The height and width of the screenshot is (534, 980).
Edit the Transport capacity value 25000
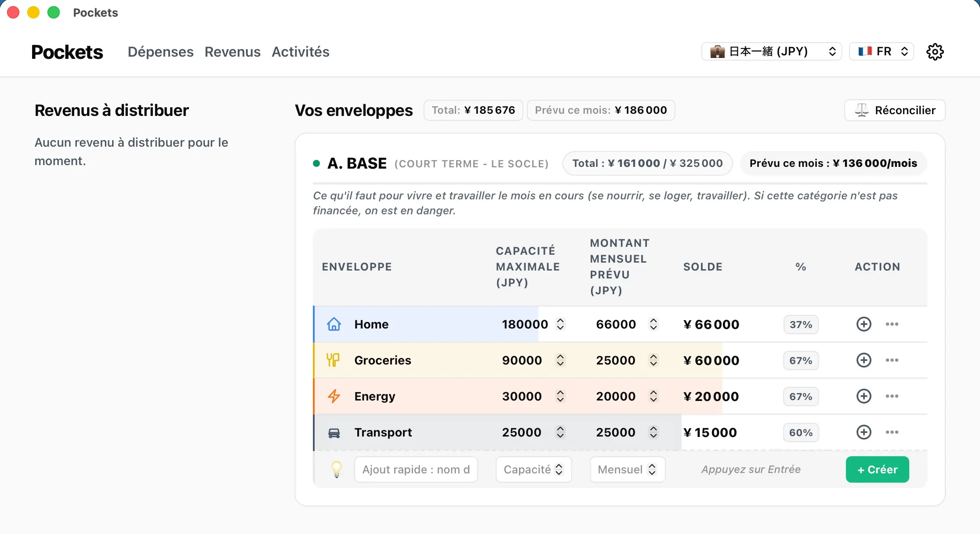tap(522, 432)
